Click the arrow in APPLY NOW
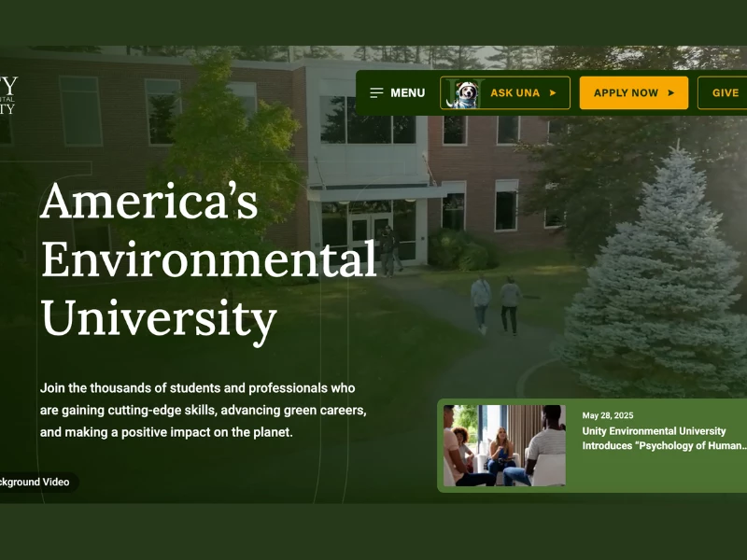The width and height of the screenshot is (747, 560). (670, 92)
